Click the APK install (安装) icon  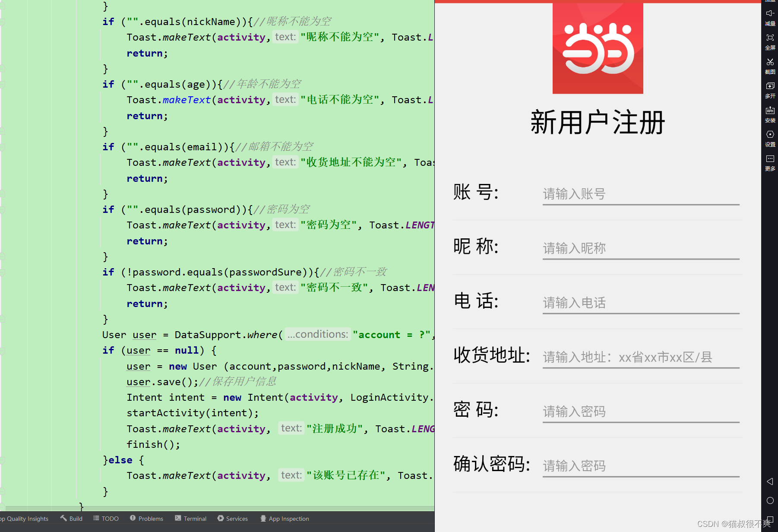(x=770, y=110)
